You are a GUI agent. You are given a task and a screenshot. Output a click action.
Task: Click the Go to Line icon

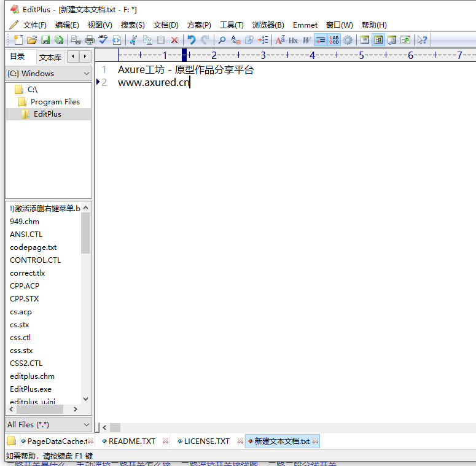(x=263, y=40)
